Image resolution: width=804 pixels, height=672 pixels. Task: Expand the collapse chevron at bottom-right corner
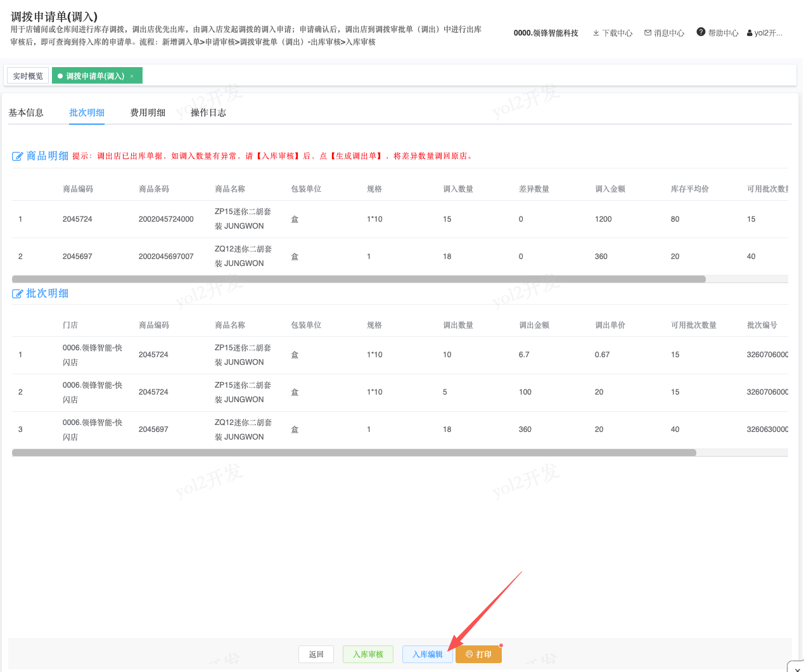[x=797, y=668]
